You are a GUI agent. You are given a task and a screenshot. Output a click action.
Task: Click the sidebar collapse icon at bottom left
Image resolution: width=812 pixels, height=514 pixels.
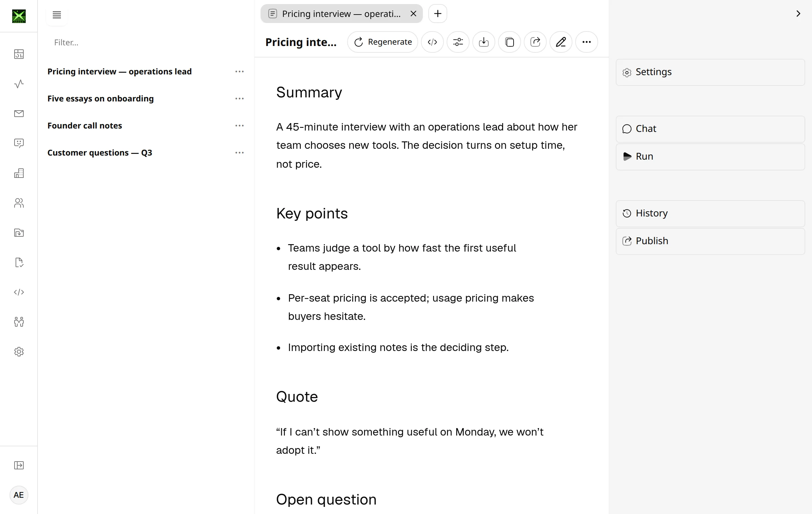19,465
